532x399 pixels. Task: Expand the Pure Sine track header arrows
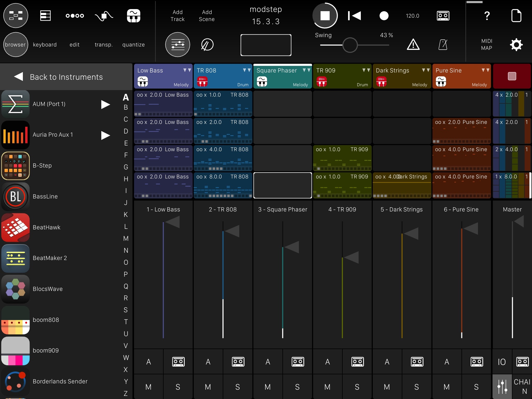(x=485, y=70)
